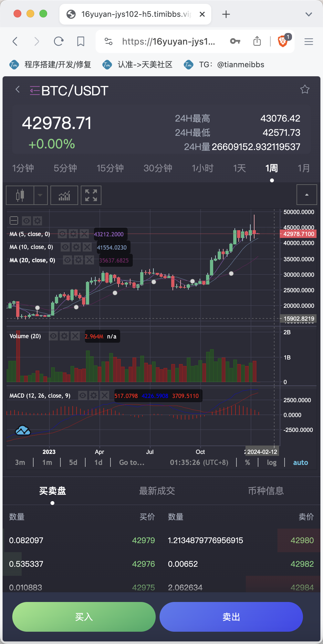Remove the Volume (20) indicator
This screenshot has width=323, height=644.
[75, 336]
